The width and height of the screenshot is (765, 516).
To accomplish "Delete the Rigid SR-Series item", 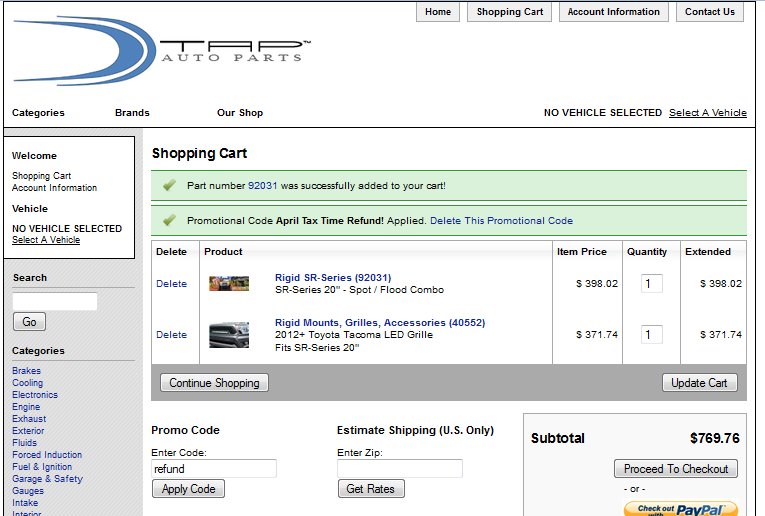I will pos(171,283).
